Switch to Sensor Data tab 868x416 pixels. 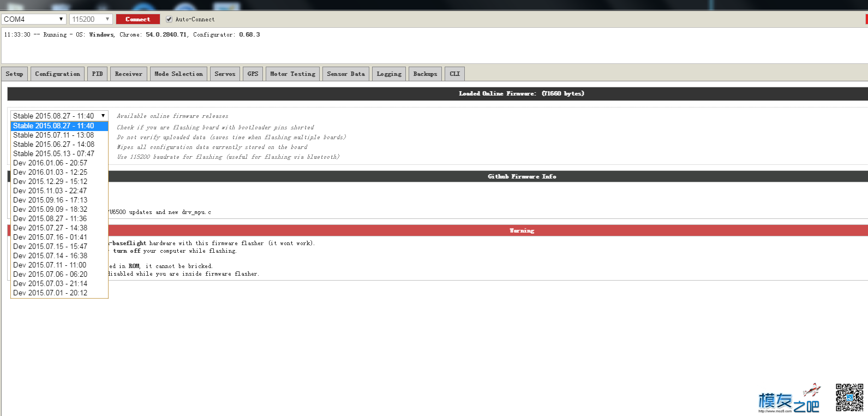(346, 74)
